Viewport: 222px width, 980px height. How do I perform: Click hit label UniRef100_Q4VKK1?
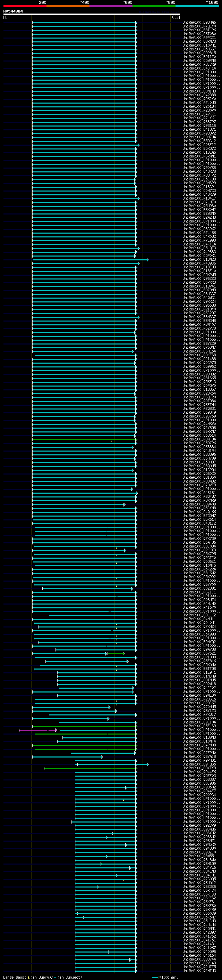(199, 114)
